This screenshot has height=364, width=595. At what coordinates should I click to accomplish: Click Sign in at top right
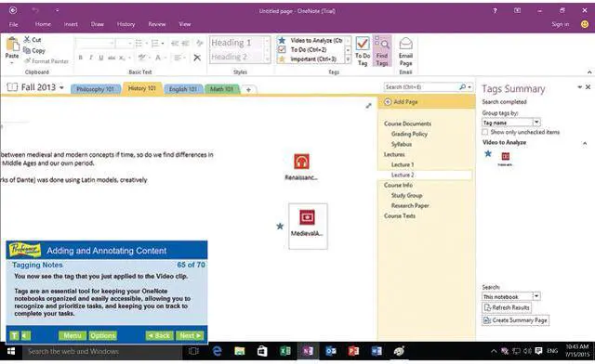561,24
